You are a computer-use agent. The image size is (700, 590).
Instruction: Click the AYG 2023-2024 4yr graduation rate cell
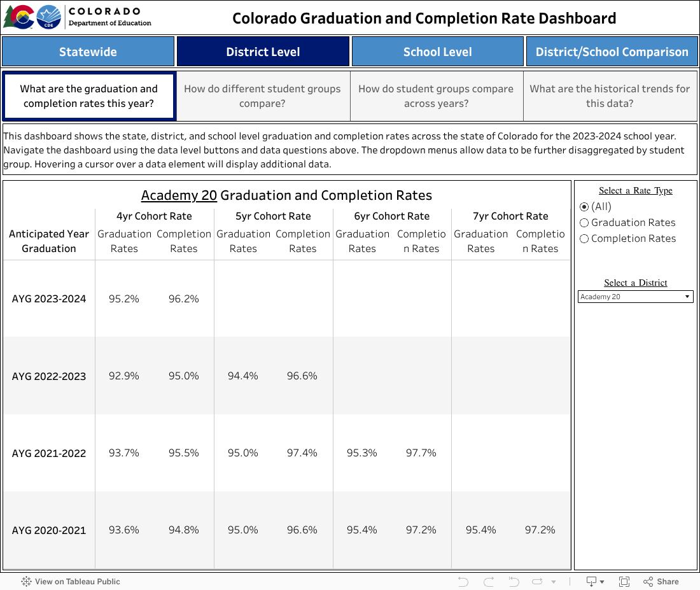[x=124, y=299]
